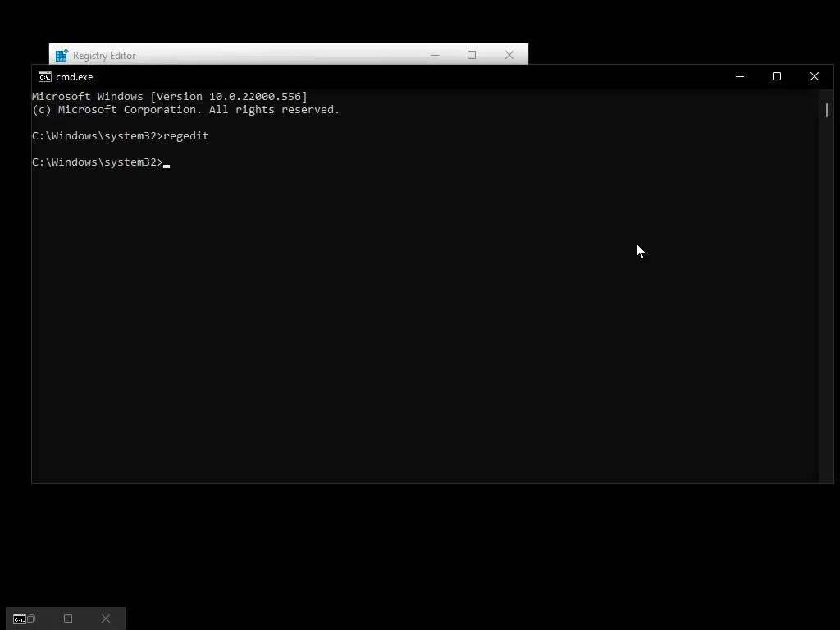Click the 'regedit' command text

(186, 136)
